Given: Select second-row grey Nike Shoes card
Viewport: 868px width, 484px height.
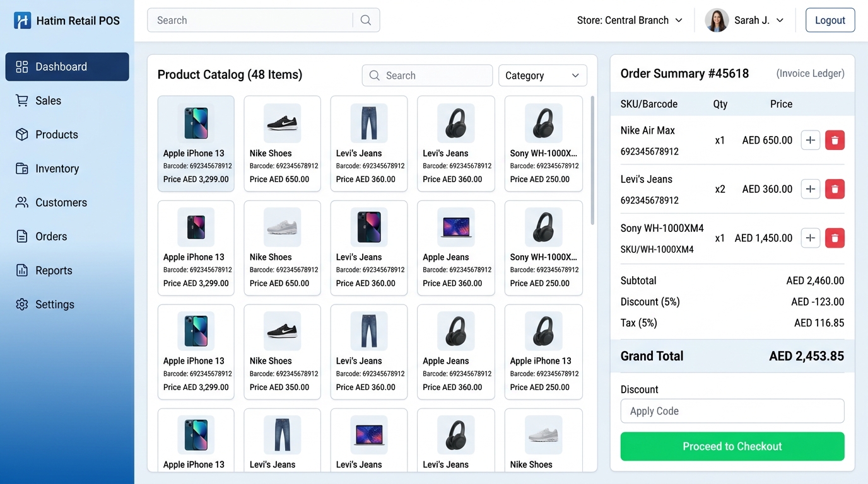Looking at the screenshot, I should (x=283, y=248).
